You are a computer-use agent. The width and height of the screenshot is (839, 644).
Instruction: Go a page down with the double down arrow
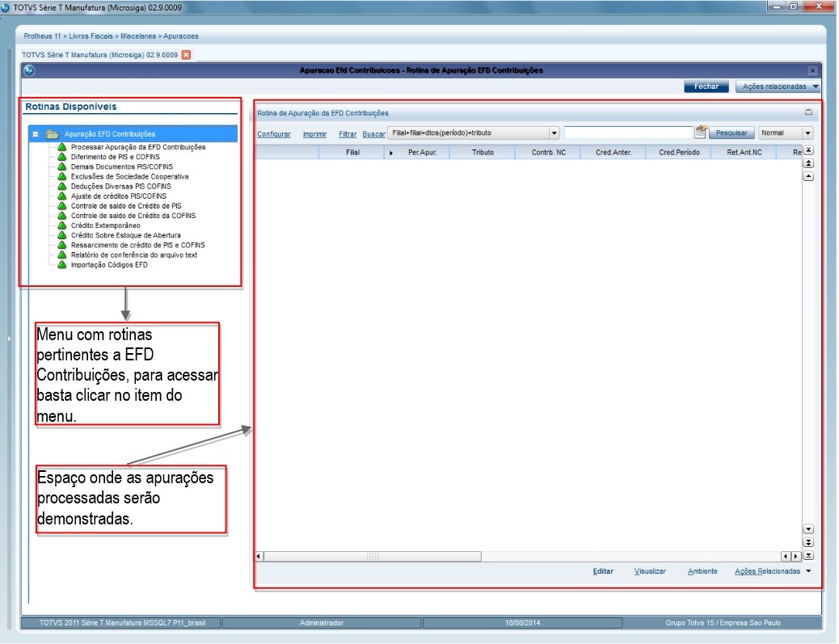pyautogui.click(x=808, y=542)
